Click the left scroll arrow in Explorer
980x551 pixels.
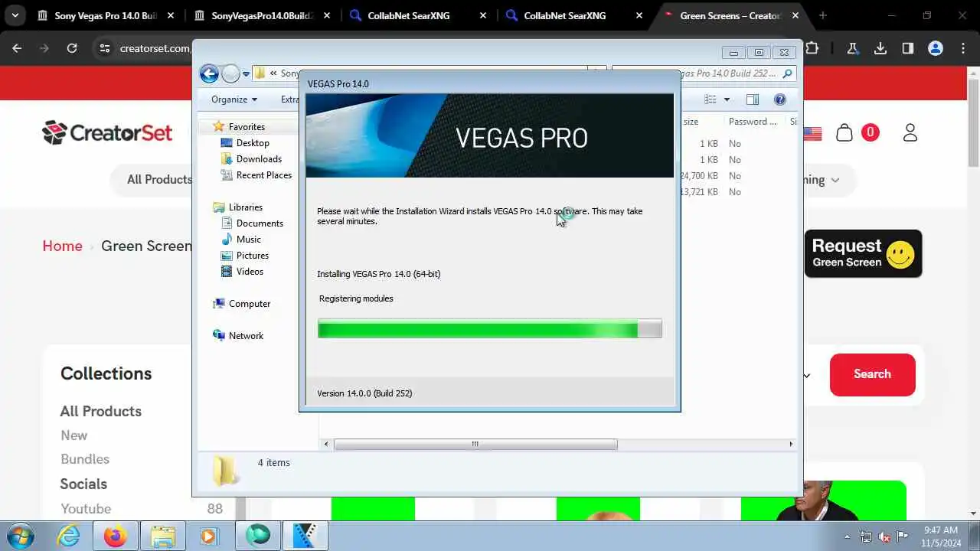(326, 444)
